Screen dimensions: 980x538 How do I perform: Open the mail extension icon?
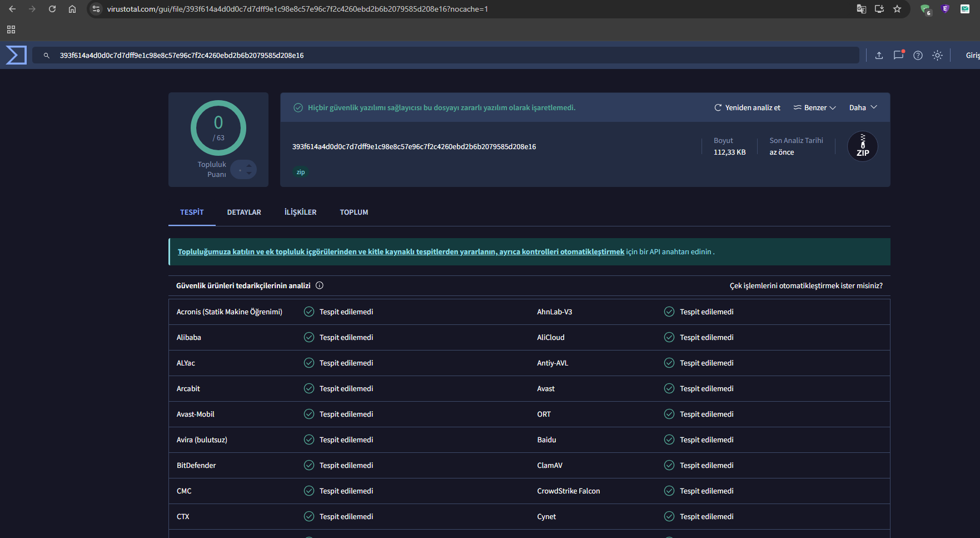pyautogui.click(x=965, y=9)
